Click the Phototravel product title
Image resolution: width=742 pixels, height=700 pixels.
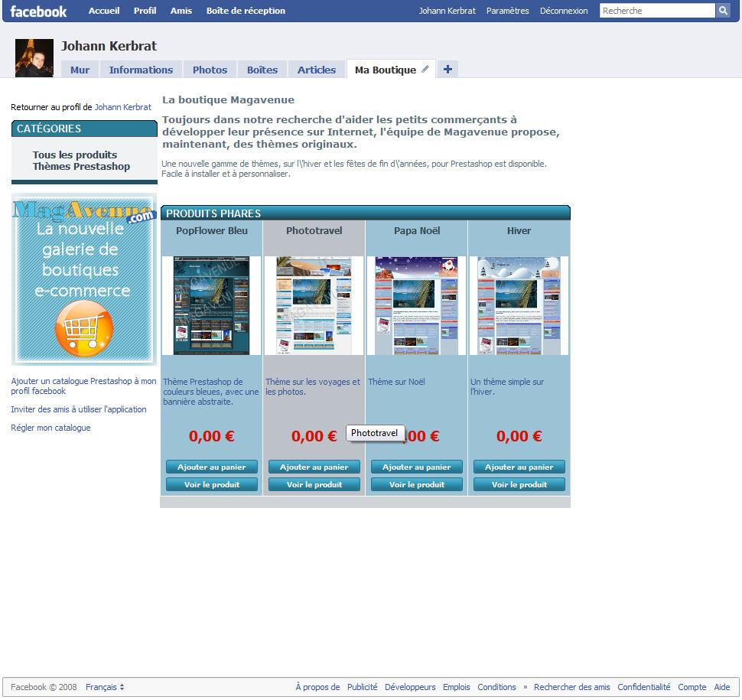[x=314, y=230]
